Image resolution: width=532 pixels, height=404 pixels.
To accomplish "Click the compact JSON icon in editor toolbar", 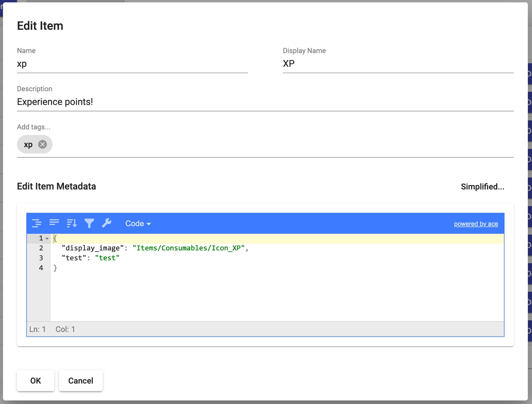I will (54, 223).
